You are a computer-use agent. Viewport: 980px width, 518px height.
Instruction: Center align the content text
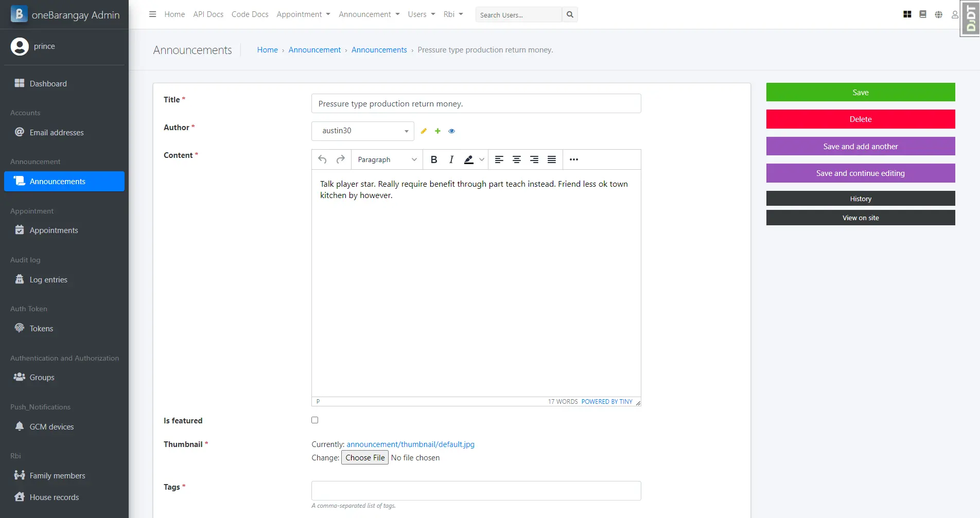point(516,159)
